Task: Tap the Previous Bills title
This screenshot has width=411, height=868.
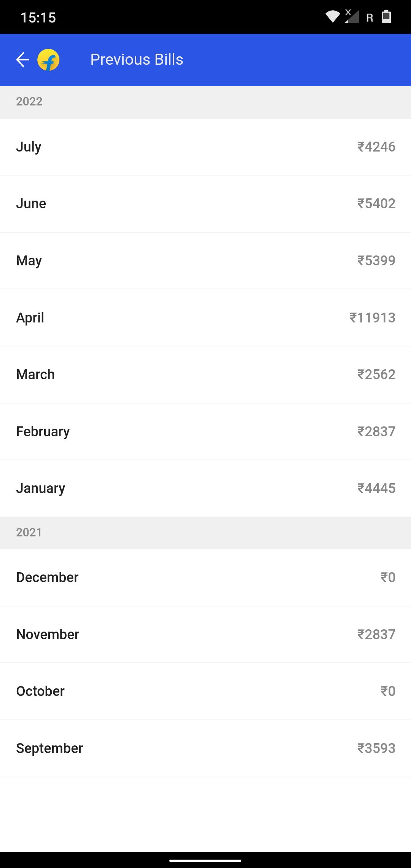Action: 137,60
